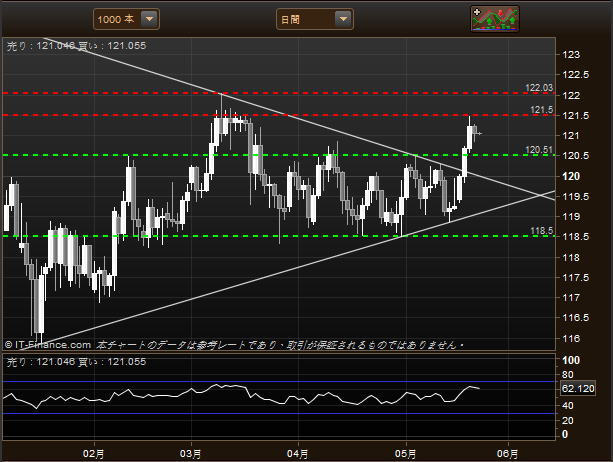Open the chart indicators settings icon
Image resolution: width=613 pixels, height=462 pixels.
tap(495, 19)
